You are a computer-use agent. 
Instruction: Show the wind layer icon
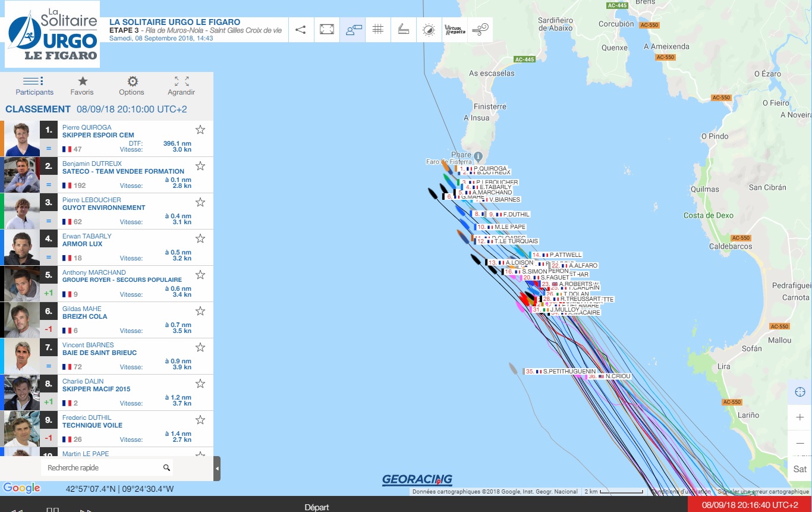(x=480, y=30)
